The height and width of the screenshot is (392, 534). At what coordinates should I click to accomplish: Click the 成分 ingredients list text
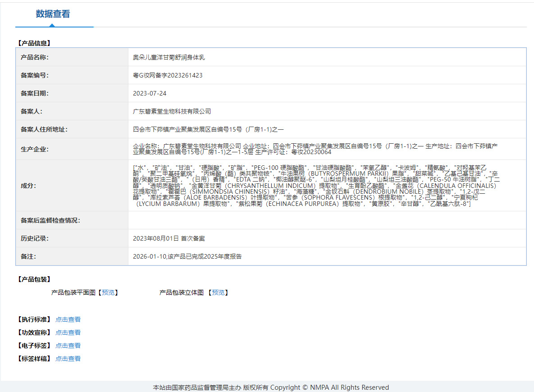pyautogui.click(x=316, y=186)
